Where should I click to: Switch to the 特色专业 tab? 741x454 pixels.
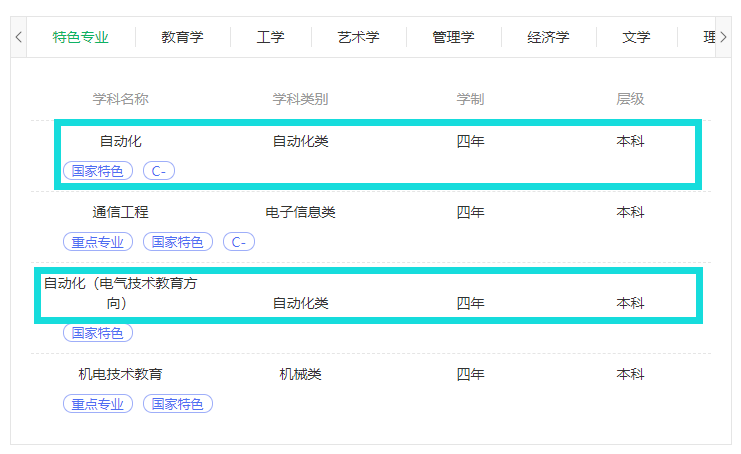[x=80, y=38]
